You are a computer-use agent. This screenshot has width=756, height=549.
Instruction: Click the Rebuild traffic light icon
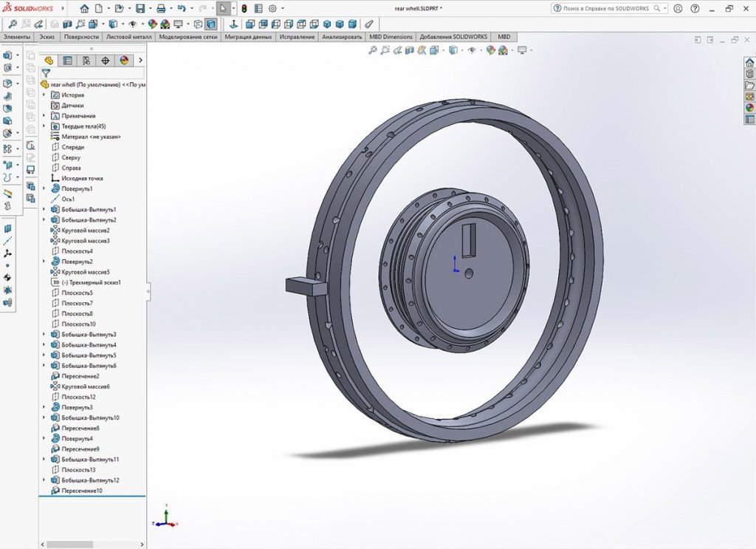(x=244, y=9)
